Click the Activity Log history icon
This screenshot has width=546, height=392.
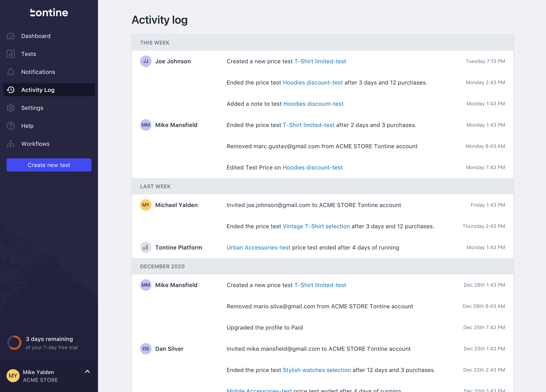point(11,90)
